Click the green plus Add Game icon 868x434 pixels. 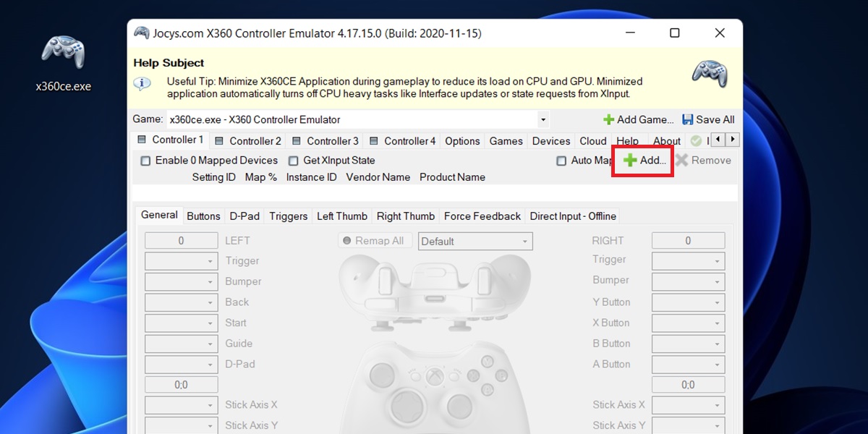tap(609, 120)
